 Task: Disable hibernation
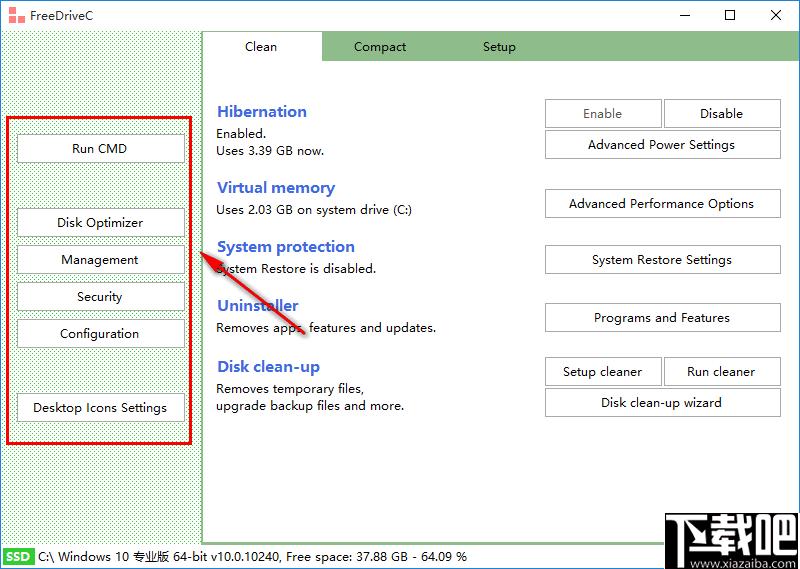coord(722,113)
